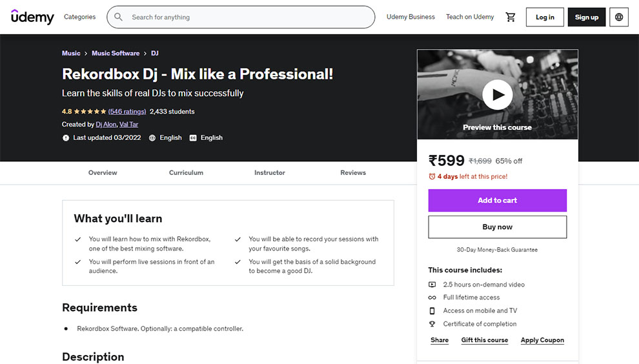Click the Log in button
The height and width of the screenshot is (364, 639).
coord(545,17)
